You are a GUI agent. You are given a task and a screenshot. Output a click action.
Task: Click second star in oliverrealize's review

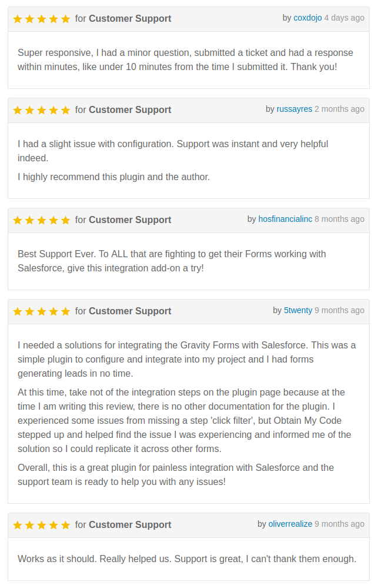[x=29, y=525]
